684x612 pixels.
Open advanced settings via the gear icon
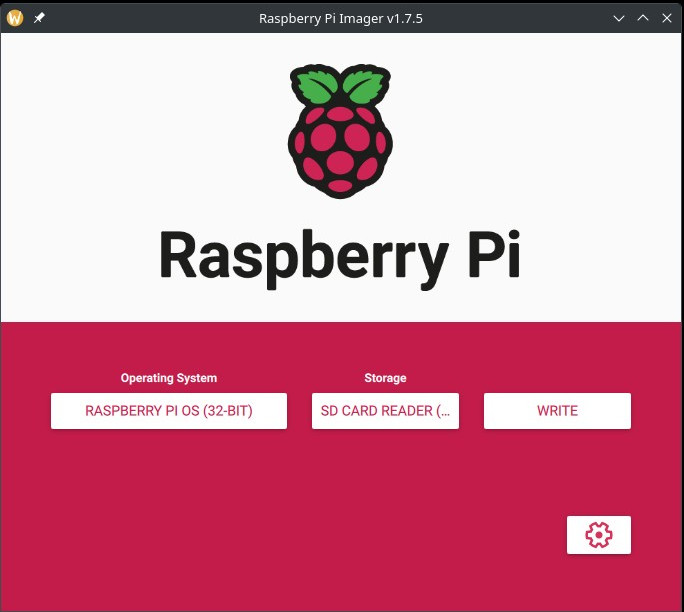[598, 535]
